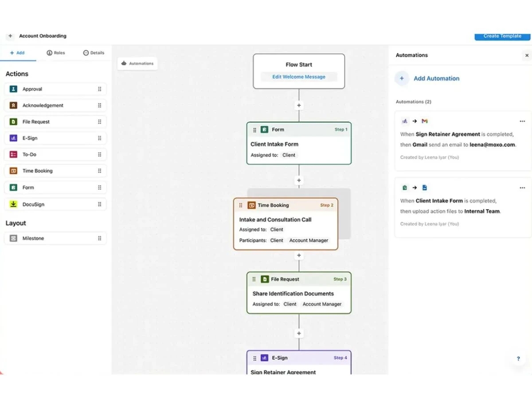Click the drag handle on Step 2 Time Booking card
Image resolution: width=532 pixels, height=399 pixels.
241,205
